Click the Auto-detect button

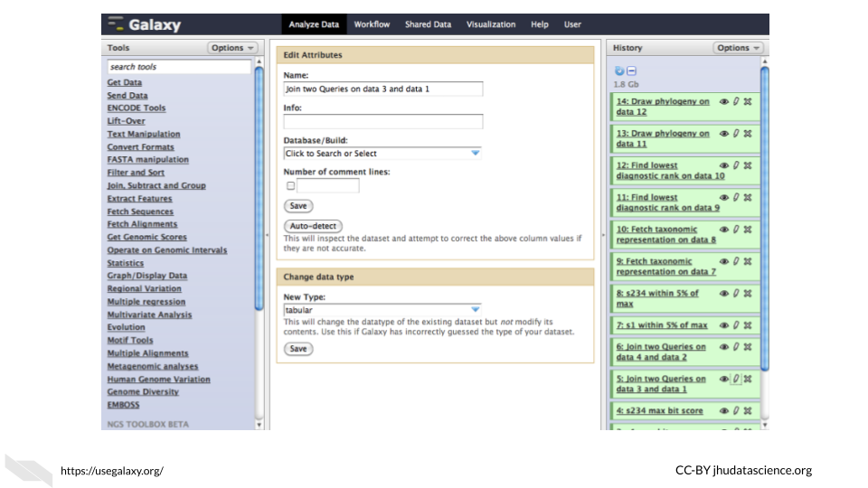[313, 226]
